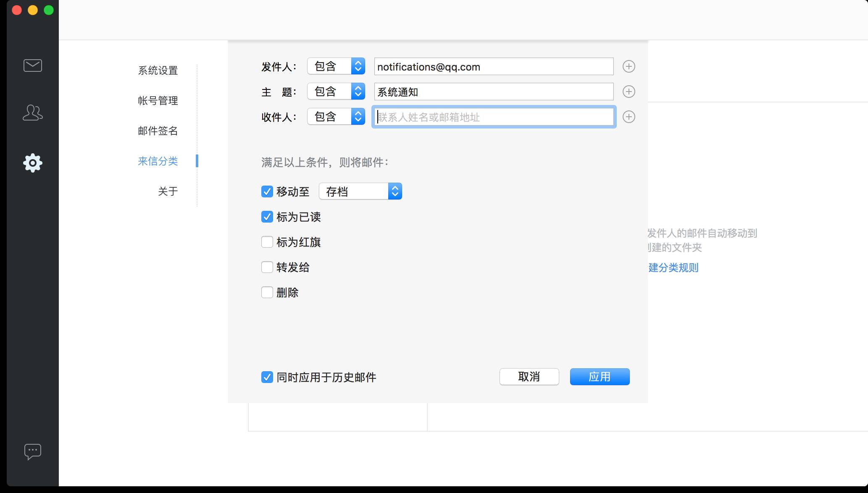Expand the 存档 folder dropdown
The height and width of the screenshot is (493, 868).
[x=360, y=191]
